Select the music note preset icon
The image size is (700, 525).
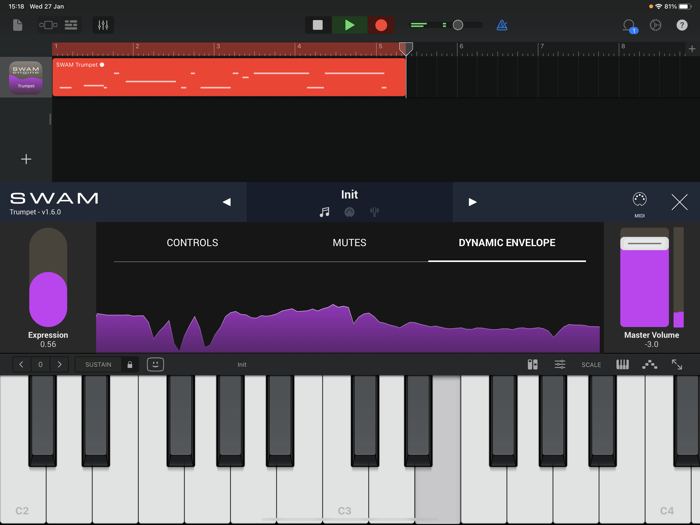325,212
